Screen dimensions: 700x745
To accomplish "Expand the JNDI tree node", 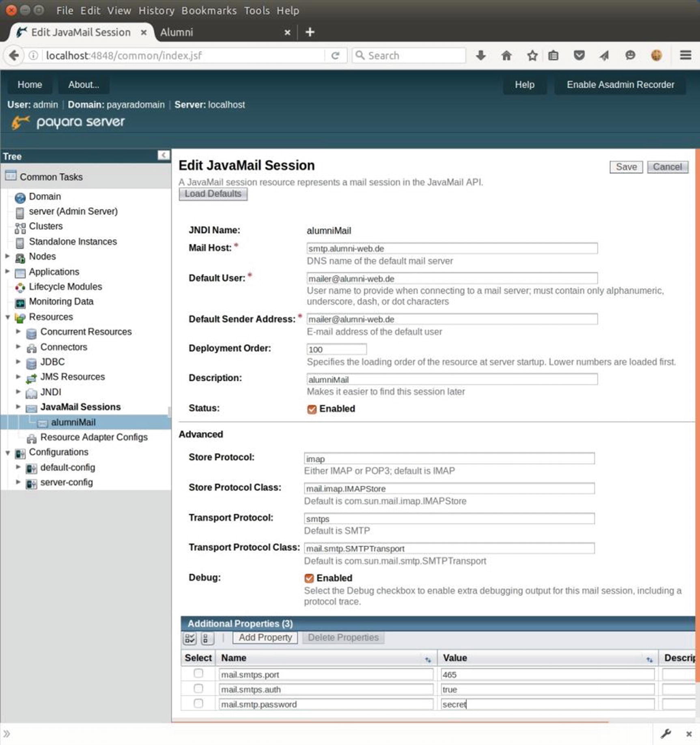I will [18, 392].
